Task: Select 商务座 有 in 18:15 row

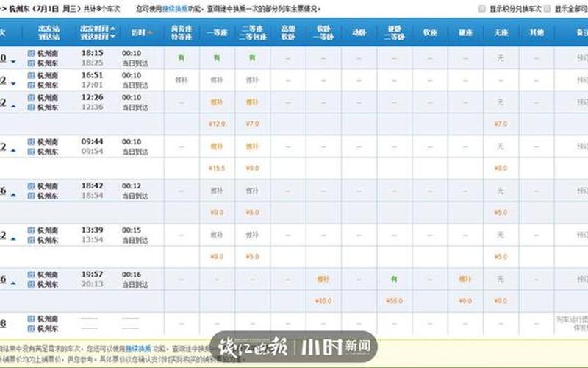Action: pos(182,58)
